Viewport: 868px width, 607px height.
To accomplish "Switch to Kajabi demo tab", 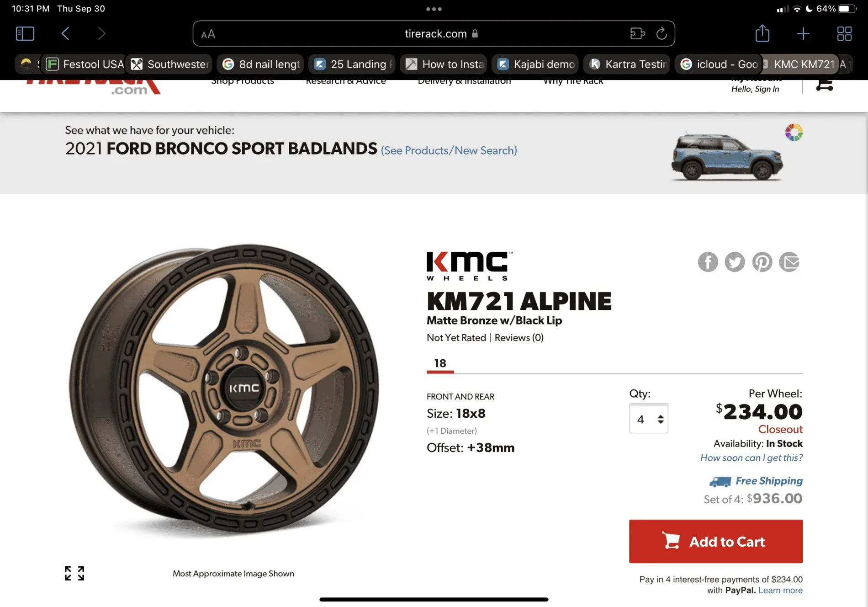I will point(535,64).
